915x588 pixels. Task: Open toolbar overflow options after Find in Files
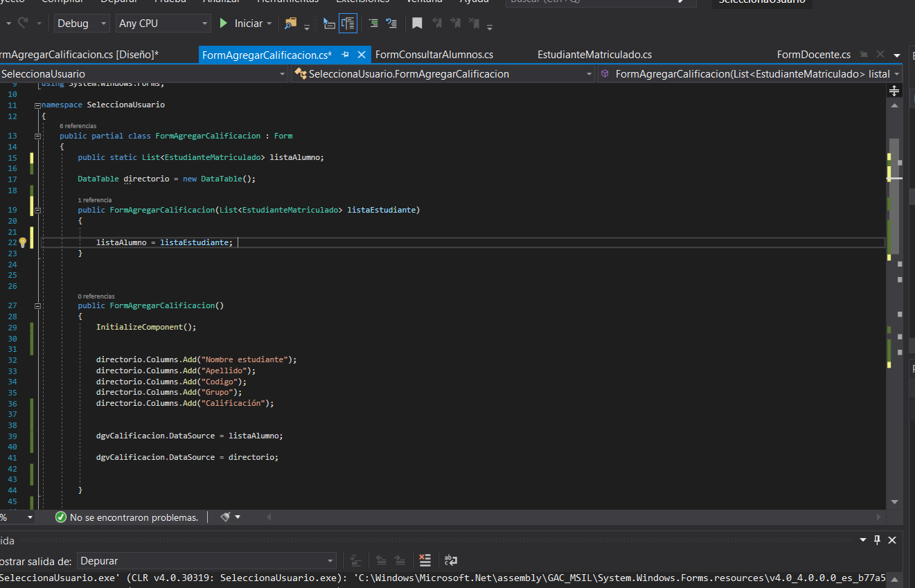pyautogui.click(x=306, y=27)
